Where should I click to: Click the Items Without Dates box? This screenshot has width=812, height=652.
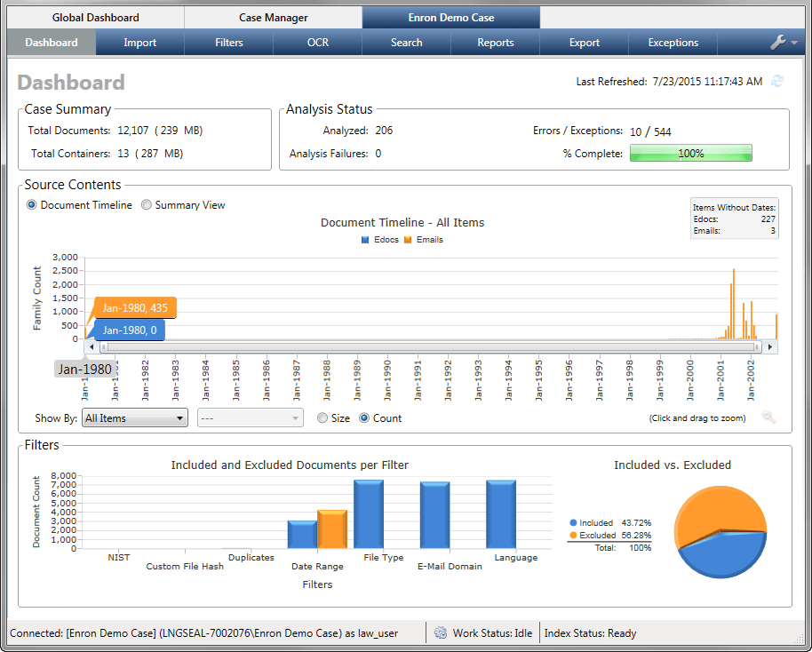(734, 219)
